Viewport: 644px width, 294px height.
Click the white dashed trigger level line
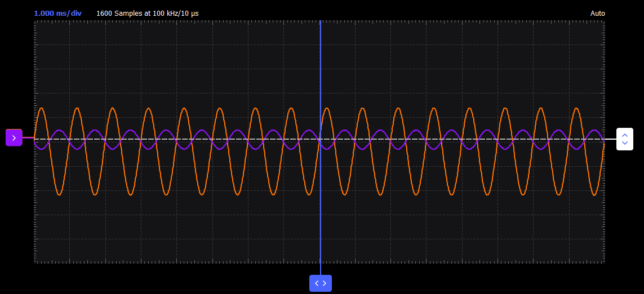pos(319,139)
